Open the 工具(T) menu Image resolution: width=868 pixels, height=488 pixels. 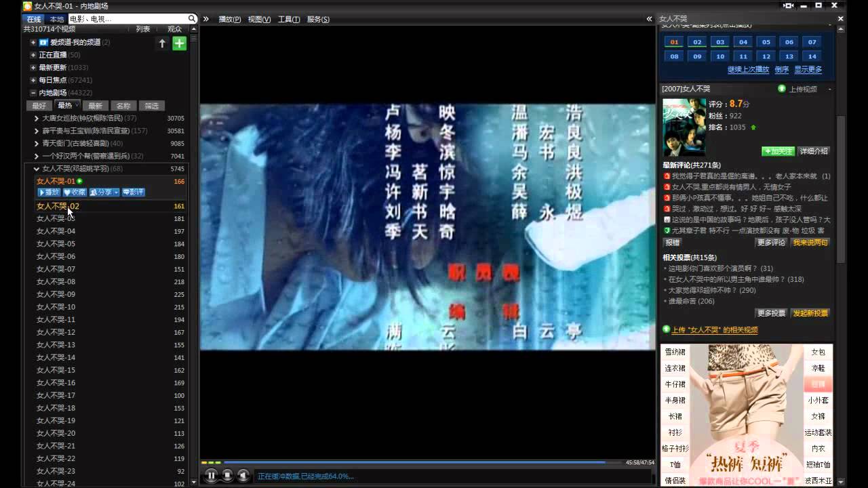[289, 19]
